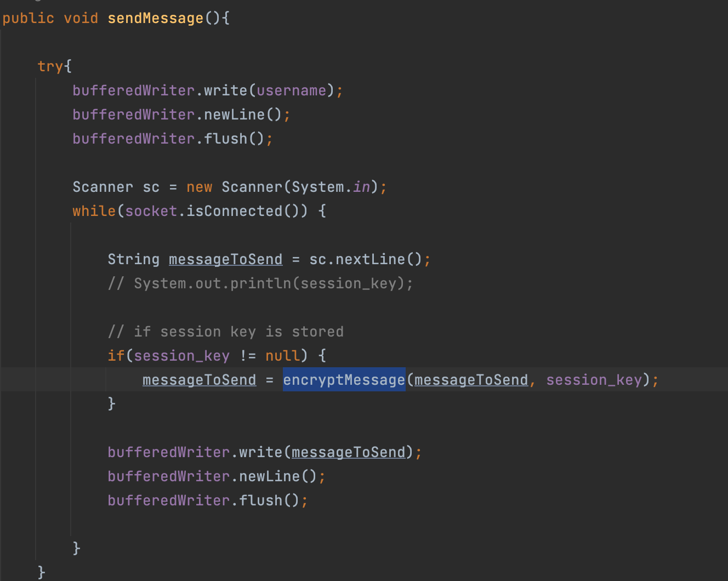The height and width of the screenshot is (581, 728).
Task: Click username in bufferedWriter.write(username)
Action: 291,90
